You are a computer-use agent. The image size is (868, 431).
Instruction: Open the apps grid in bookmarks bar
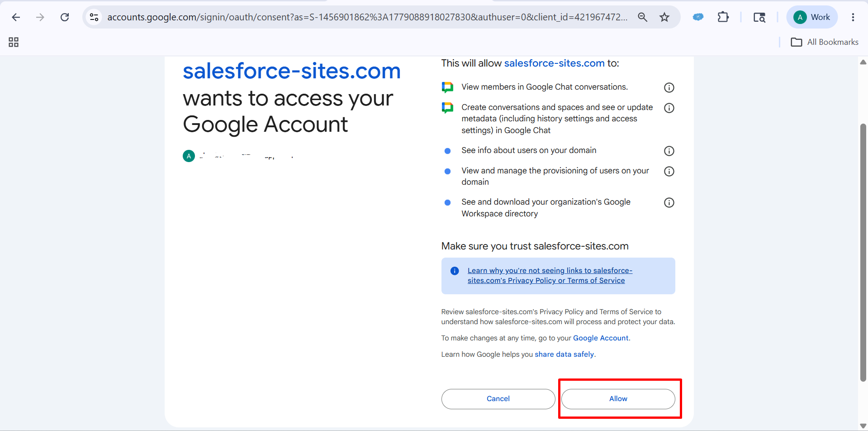click(x=14, y=42)
